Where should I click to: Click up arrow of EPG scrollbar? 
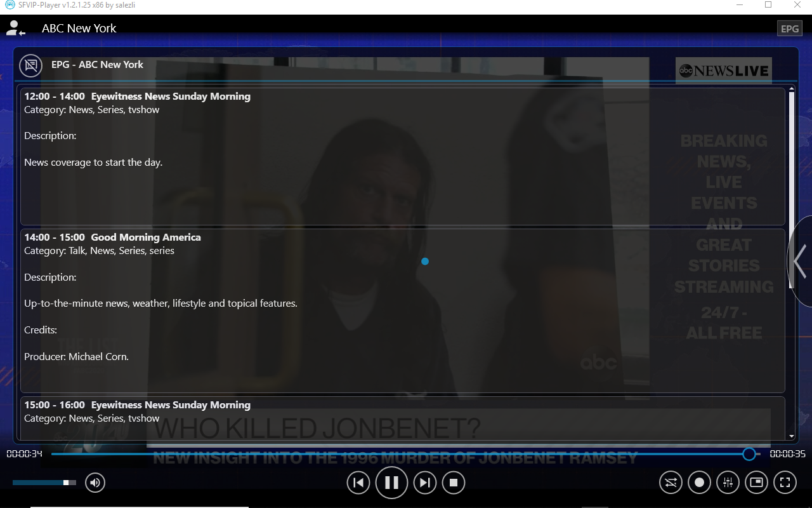pos(792,89)
